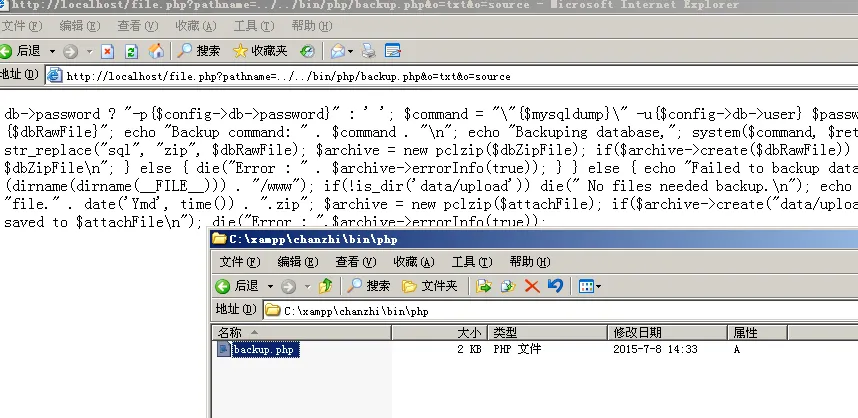Click the 收藏夹 Favorites button in IE
Image resolution: width=858 pixels, height=418 pixels.
click(259, 50)
